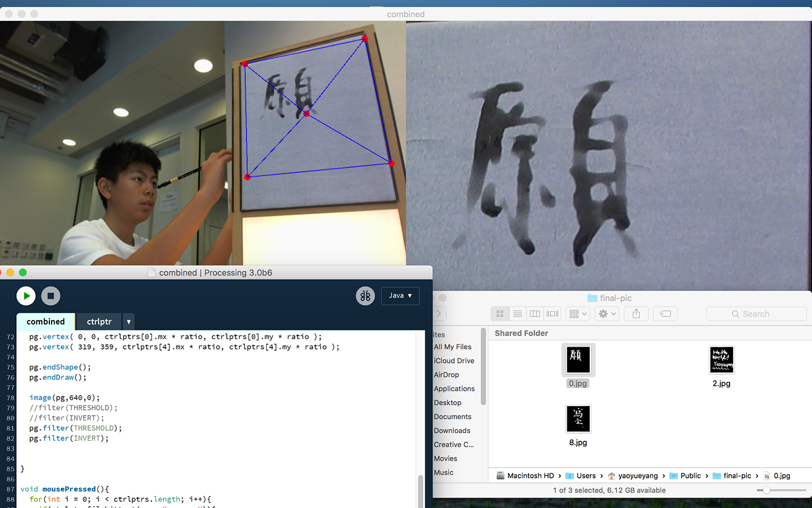The width and height of the screenshot is (812, 508).
Task: Open All My Files in Finder sidebar
Action: (x=452, y=347)
